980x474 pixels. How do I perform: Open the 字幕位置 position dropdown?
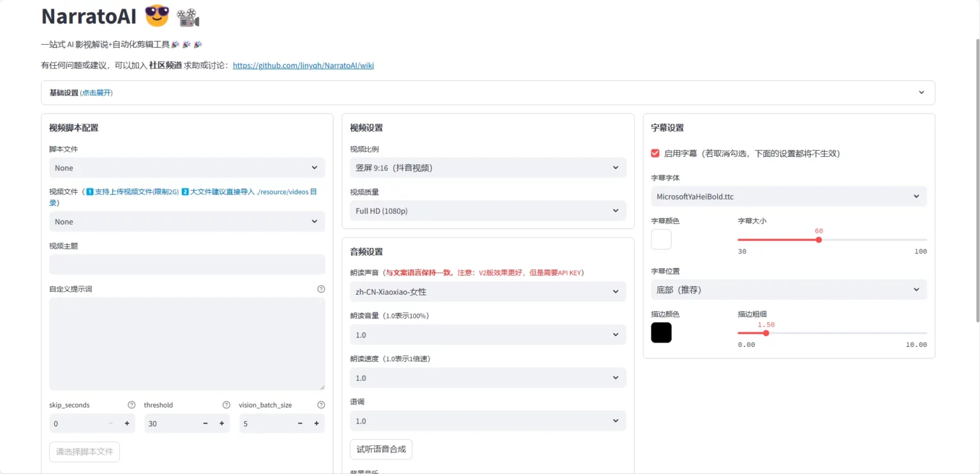[x=789, y=290]
